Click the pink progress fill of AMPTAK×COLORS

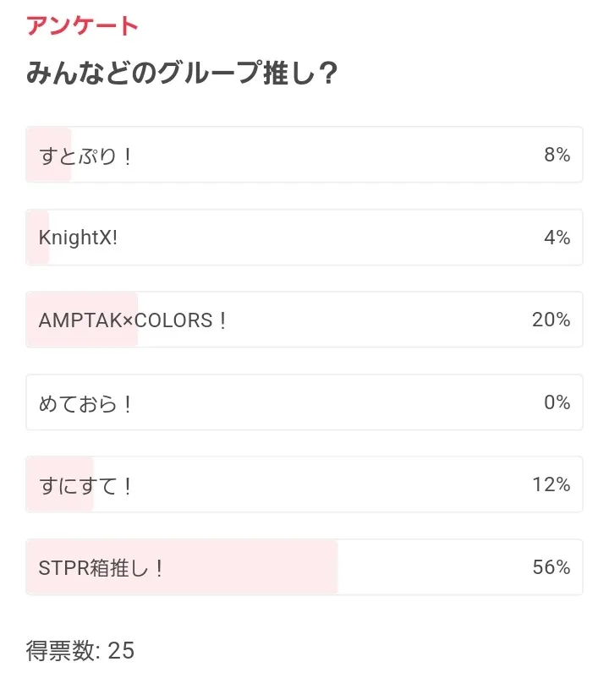point(82,320)
